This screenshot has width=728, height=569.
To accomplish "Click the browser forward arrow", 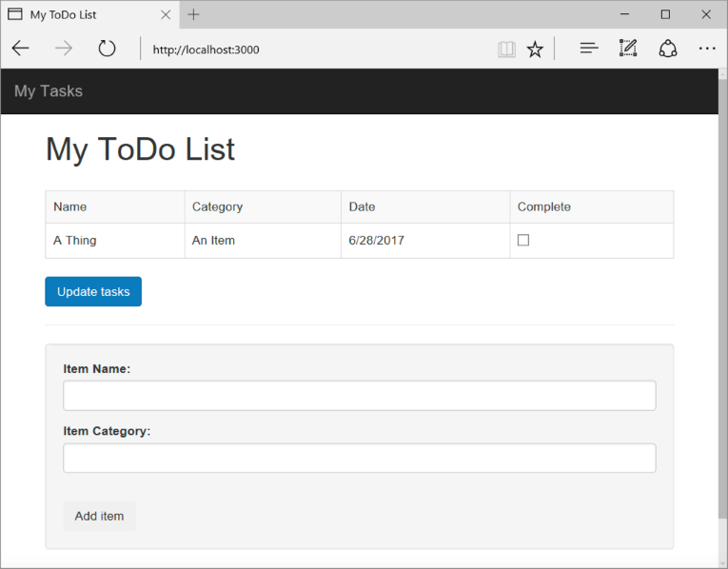I will [64, 49].
